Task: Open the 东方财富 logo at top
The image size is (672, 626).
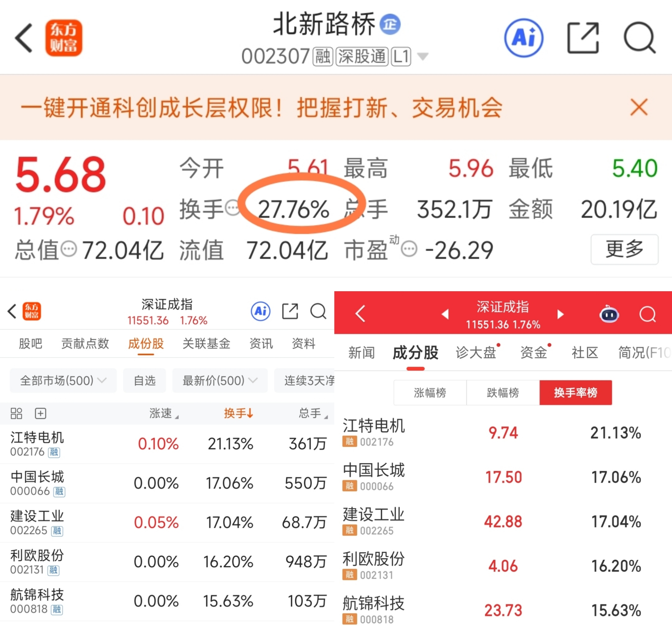Action: [64, 38]
